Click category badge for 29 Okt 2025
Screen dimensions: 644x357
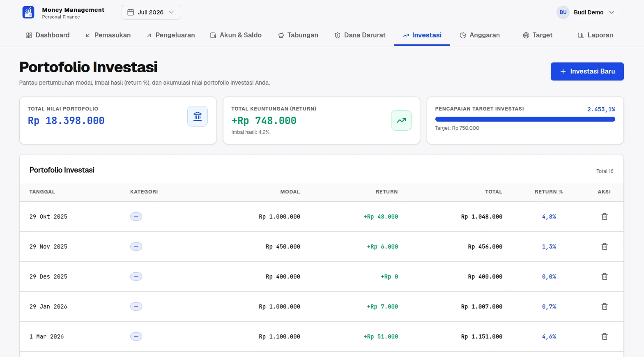coord(136,217)
